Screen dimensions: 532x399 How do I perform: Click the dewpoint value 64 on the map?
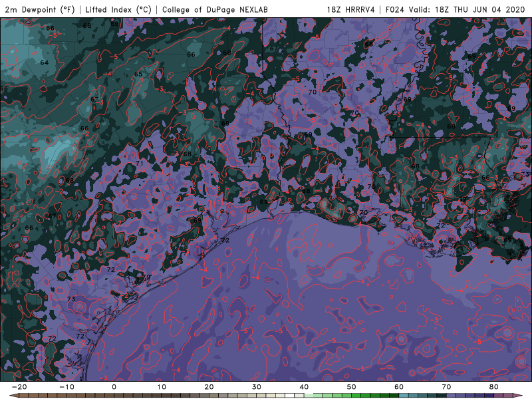point(45,63)
